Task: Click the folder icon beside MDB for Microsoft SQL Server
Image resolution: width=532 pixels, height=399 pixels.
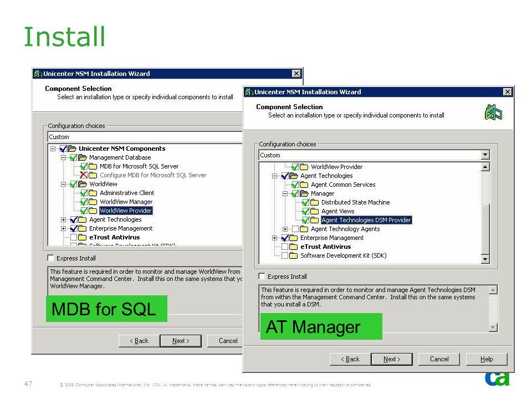Action: [93, 166]
